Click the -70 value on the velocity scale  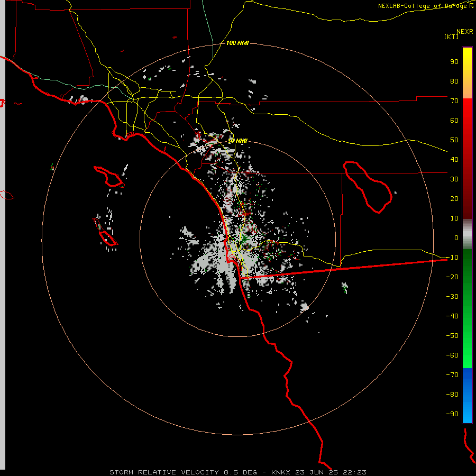pos(452,375)
